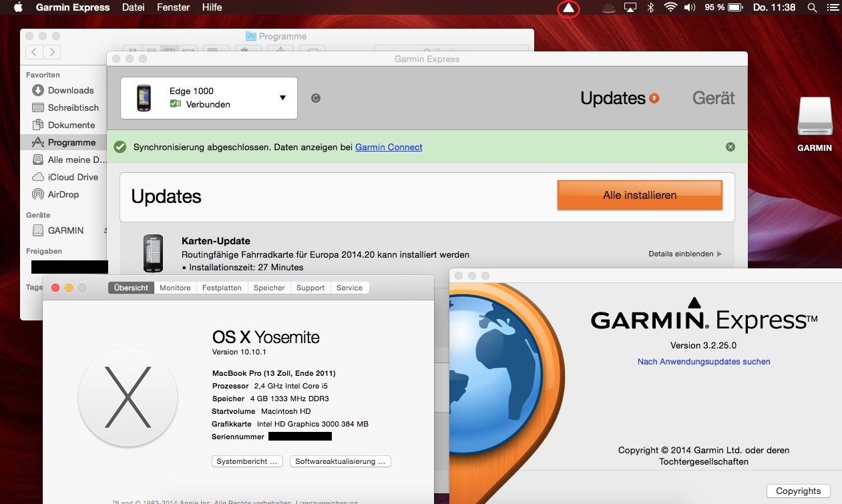The image size is (842, 504).
Task: Click the battery status indicator
Action: pos(724,8)
